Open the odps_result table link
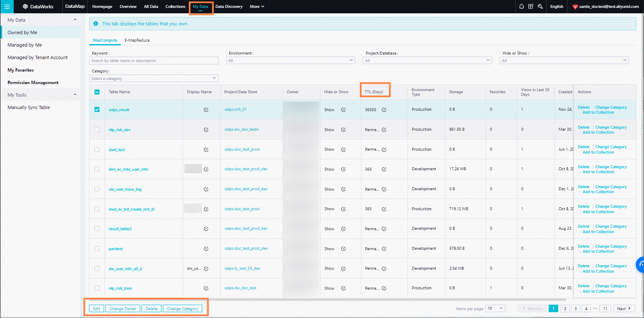Image resolution: width=644 pixels, height=318 pixels. tap(119, 110)
